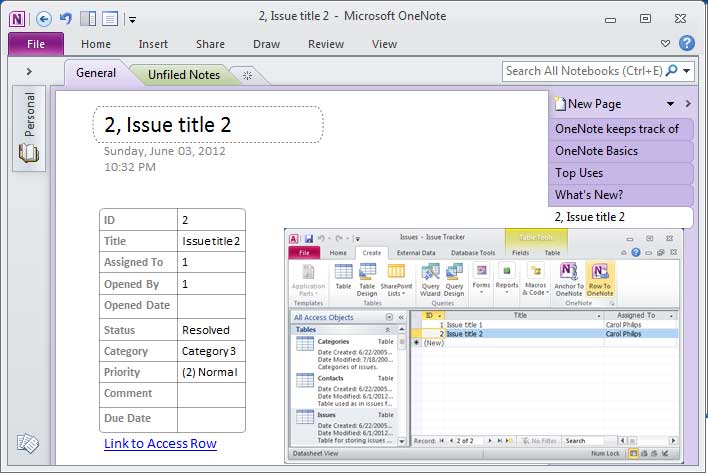This screenshot has height=473, width=708.
Task: Go back using the Back arrow button
Action: pyautogui.click(x=43, y=19)
